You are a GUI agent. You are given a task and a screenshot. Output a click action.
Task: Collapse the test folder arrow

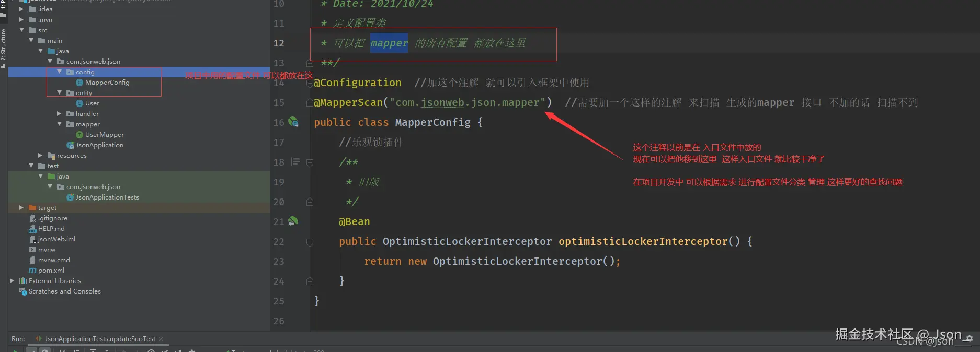point(31,166)
